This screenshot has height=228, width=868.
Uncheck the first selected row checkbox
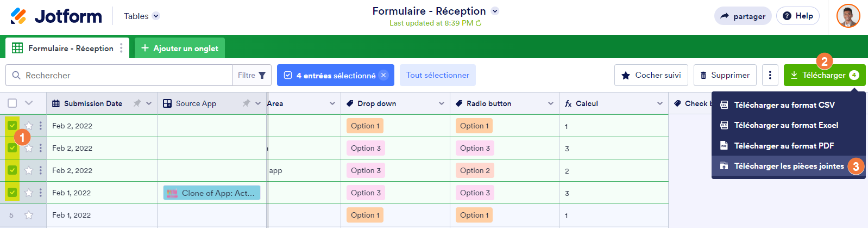point(12,126)
